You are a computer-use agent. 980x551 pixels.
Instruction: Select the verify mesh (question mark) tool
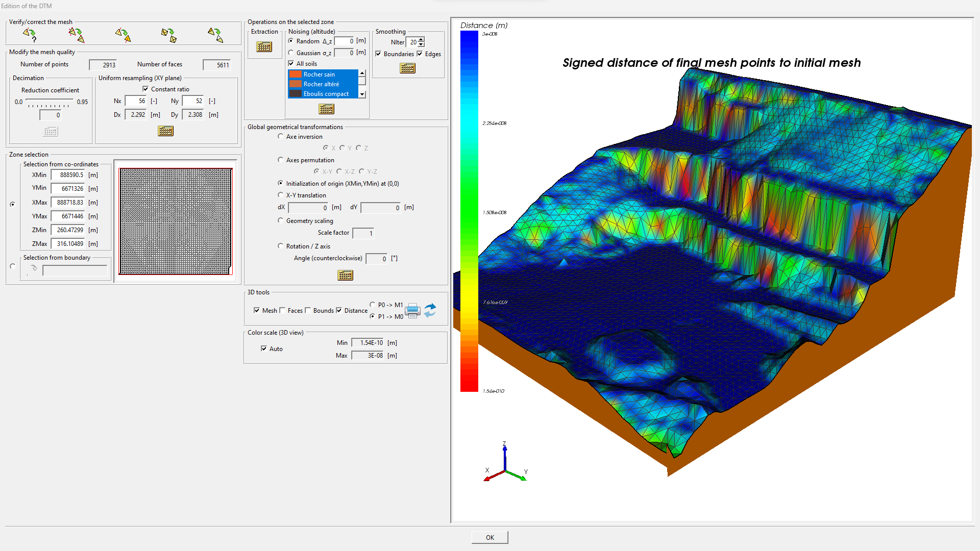click(28, 34)
